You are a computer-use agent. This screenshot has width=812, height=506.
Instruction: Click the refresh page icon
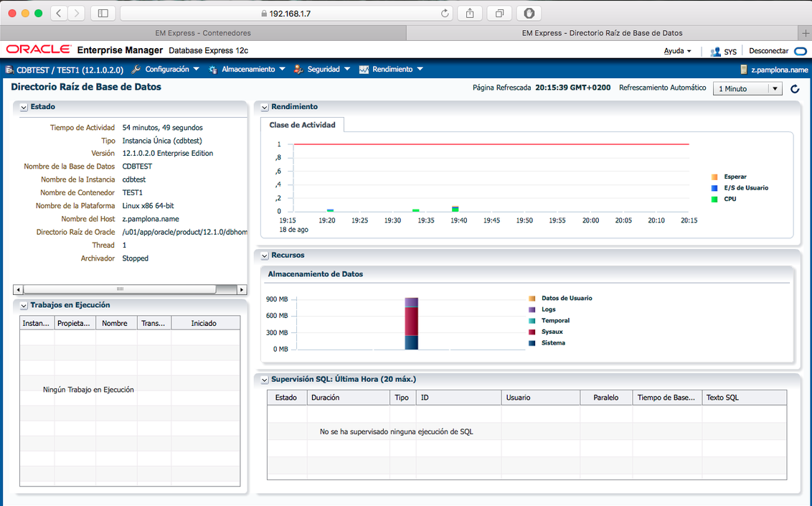coord(794,89)
